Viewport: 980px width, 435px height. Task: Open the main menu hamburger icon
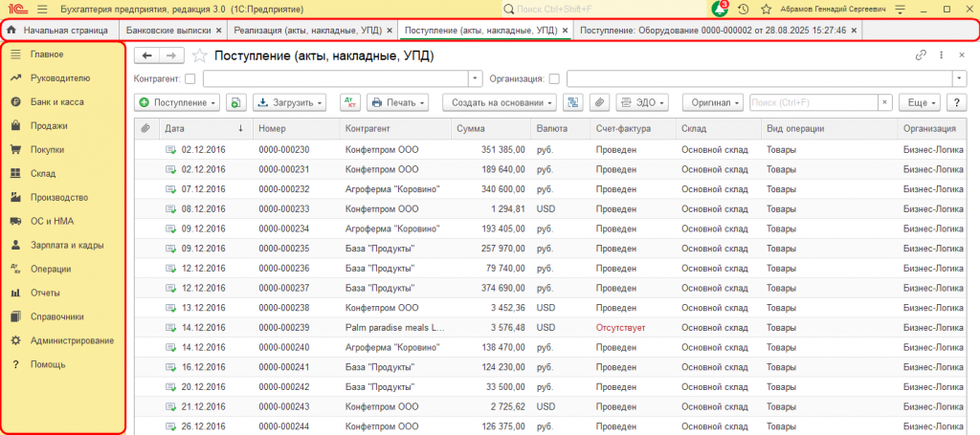click(42, 10)
